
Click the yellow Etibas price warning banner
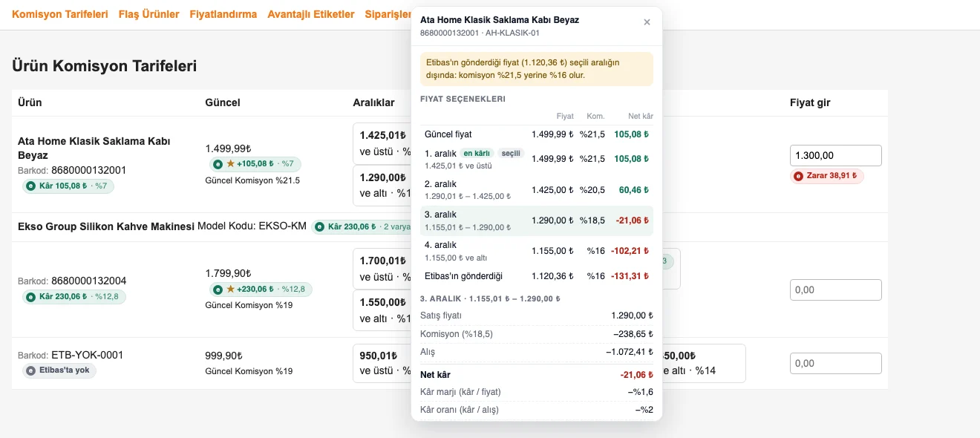point(537,69)
